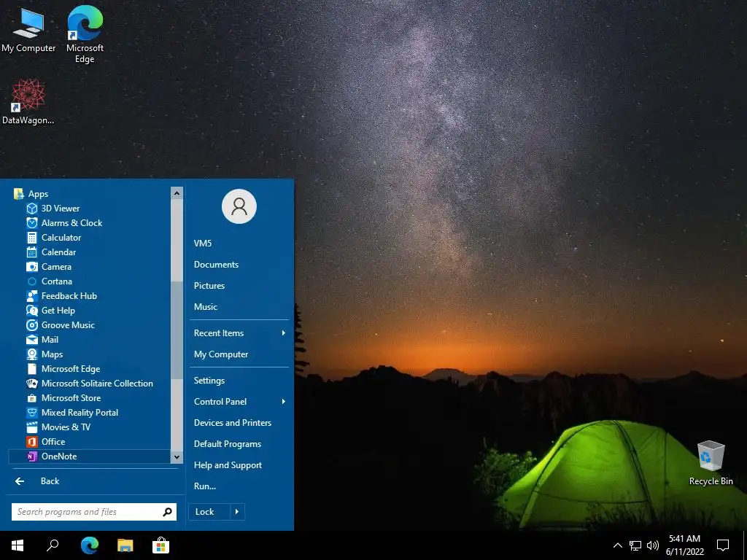The width and height of the screenshot is (747, 560).
Task: Open the Action Center notifications icon
Action: 723,545
